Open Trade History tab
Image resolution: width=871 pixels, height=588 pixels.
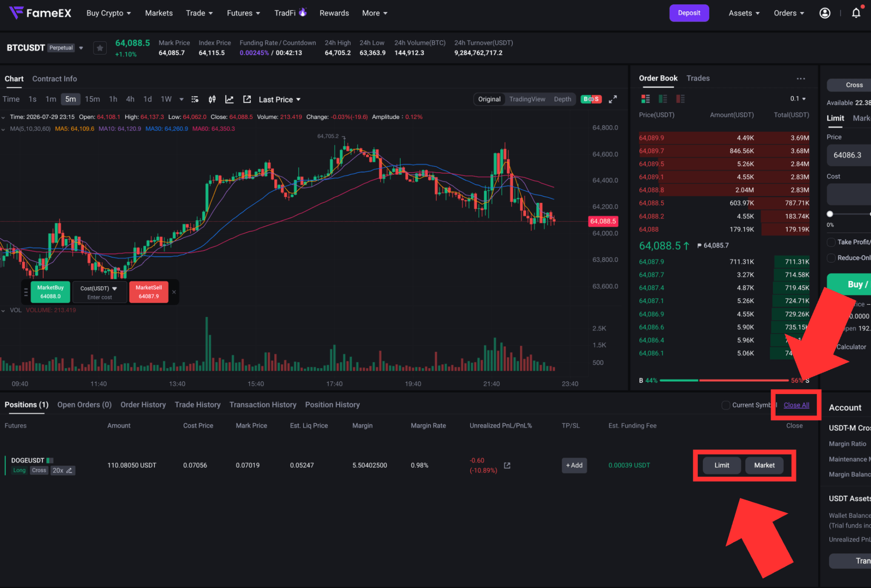[197, 405]
